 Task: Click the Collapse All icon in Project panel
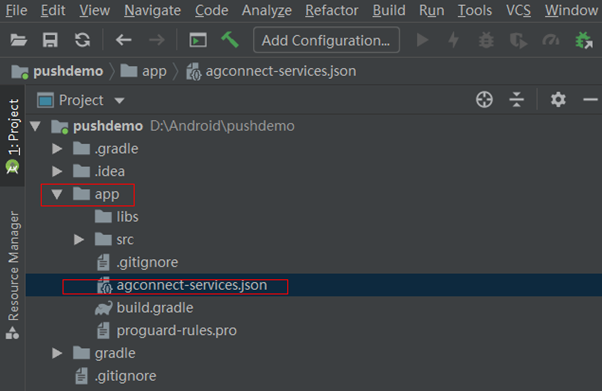[x=516, y=100]
